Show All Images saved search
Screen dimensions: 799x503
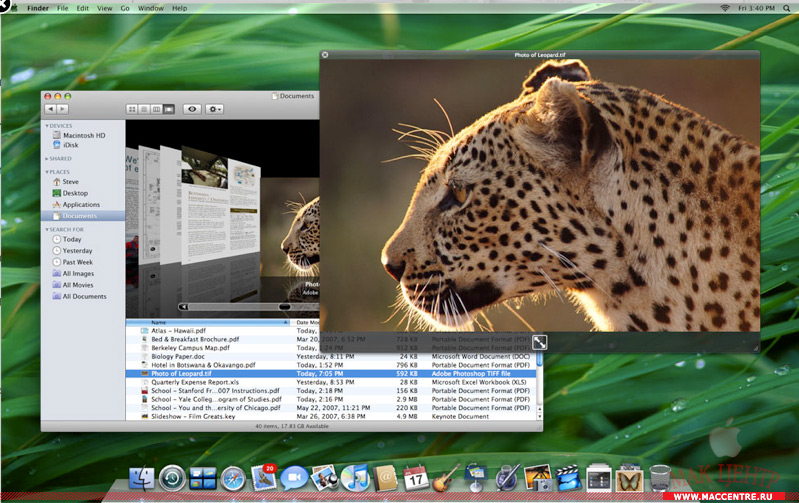point(73,274)
